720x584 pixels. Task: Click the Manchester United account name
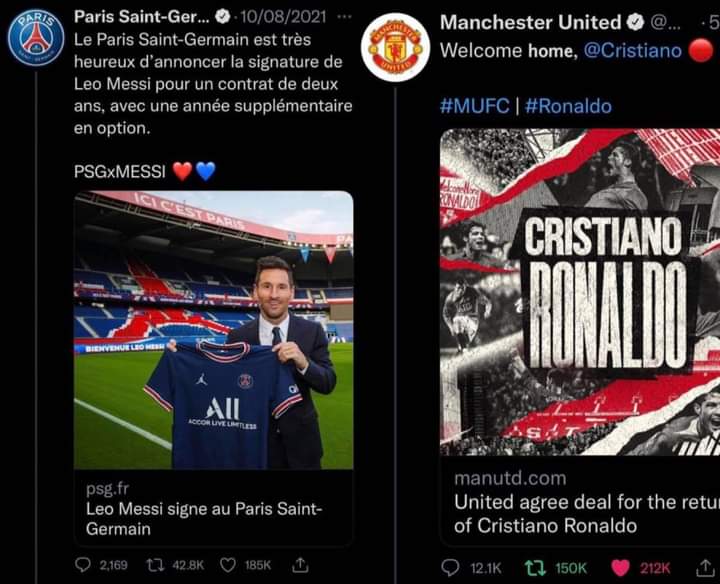click(x=530, y=22)
